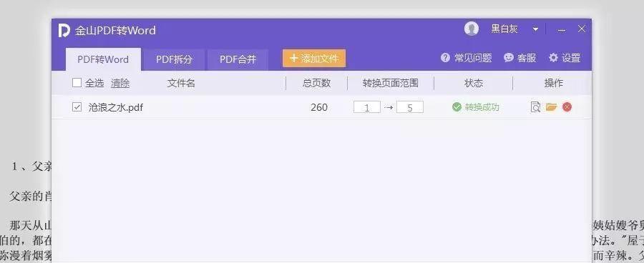Click the 操作 column header
This screenshot has width=644, height=263.
pyautogui.click(x=554, y=84)
